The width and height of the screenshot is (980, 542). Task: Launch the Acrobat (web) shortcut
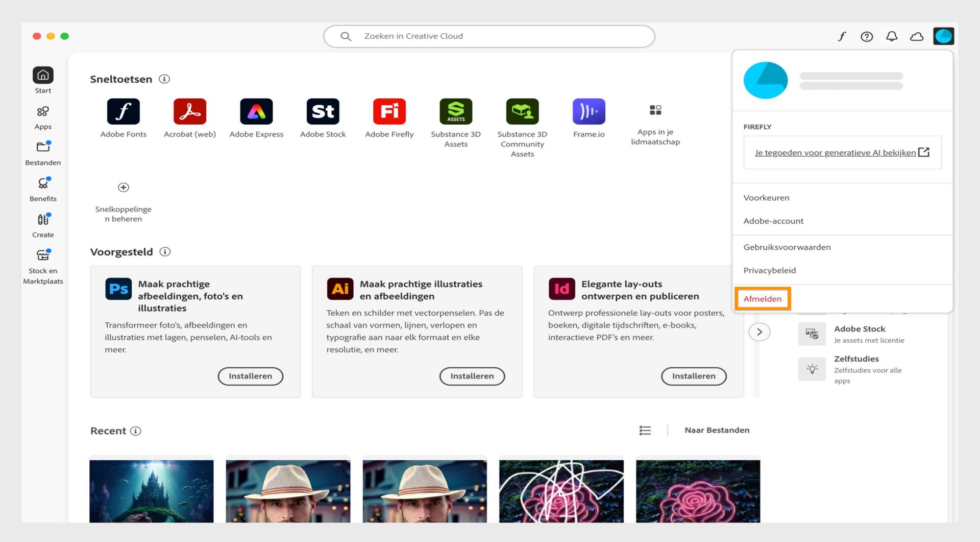[189, 111]
